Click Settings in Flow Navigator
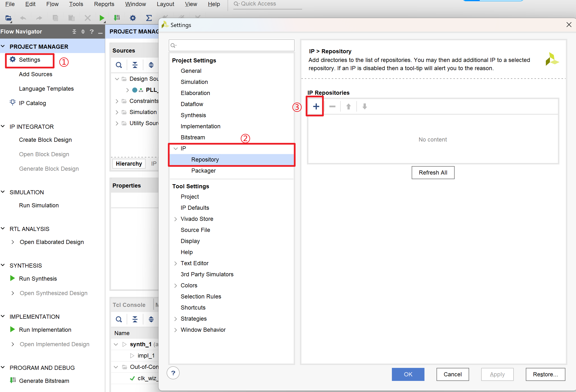This screenshot has height=392, width=576. click(29, 60)
